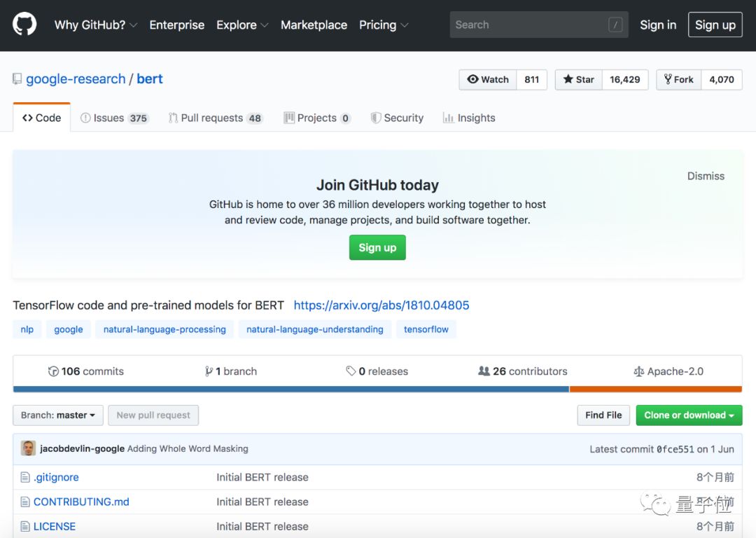Click the Watch eye icon button
This screenshot has width=756, height=538.
488,79
